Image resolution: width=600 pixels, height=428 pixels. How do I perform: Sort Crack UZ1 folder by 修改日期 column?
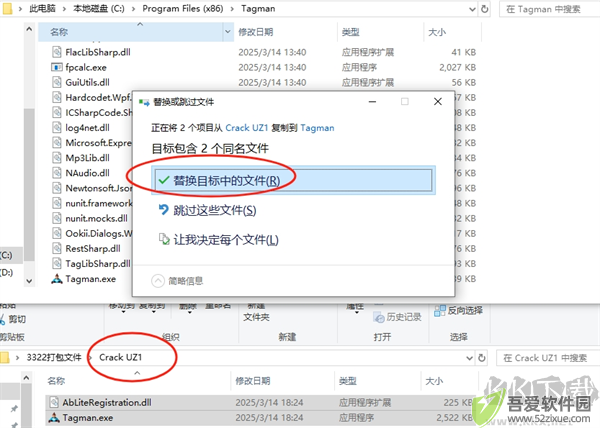253,381
